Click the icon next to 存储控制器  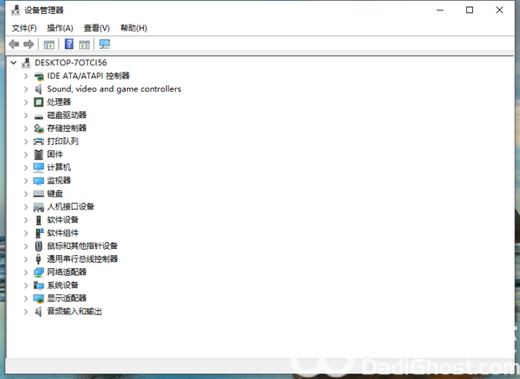point(39,128)
